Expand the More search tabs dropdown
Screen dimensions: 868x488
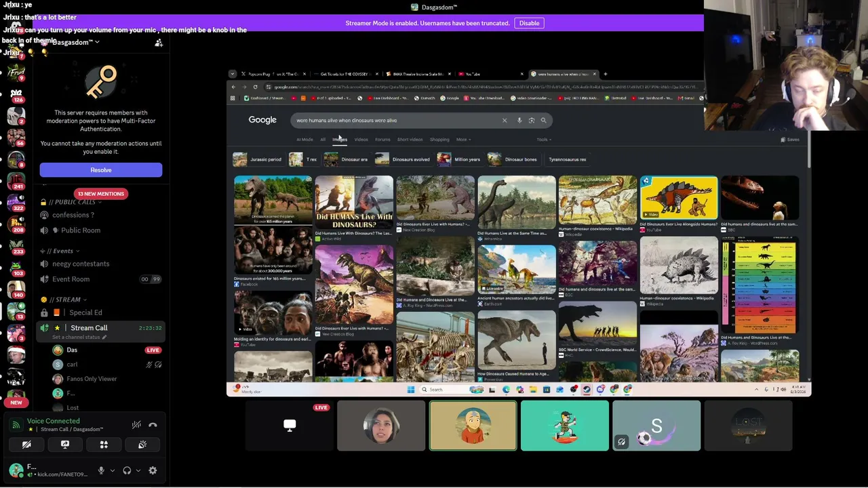(463, 140)
